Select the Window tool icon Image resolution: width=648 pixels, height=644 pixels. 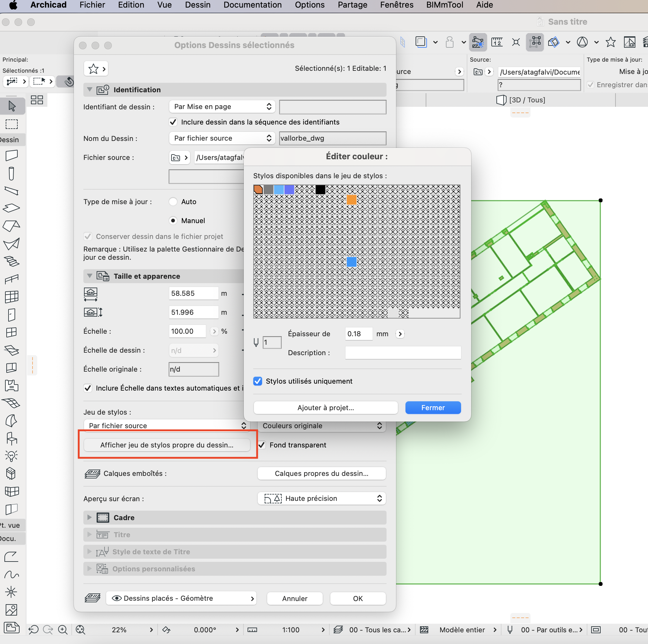click(x=12, y=332)
